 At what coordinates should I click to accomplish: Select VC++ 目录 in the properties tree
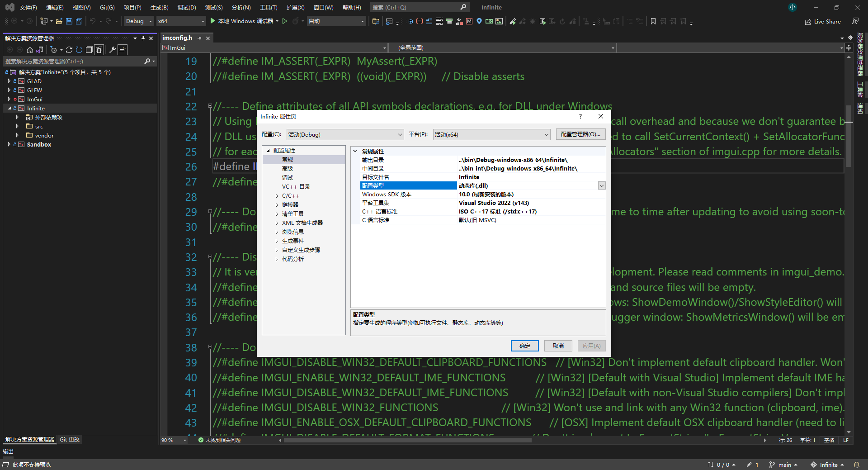(x=296, y=186)
